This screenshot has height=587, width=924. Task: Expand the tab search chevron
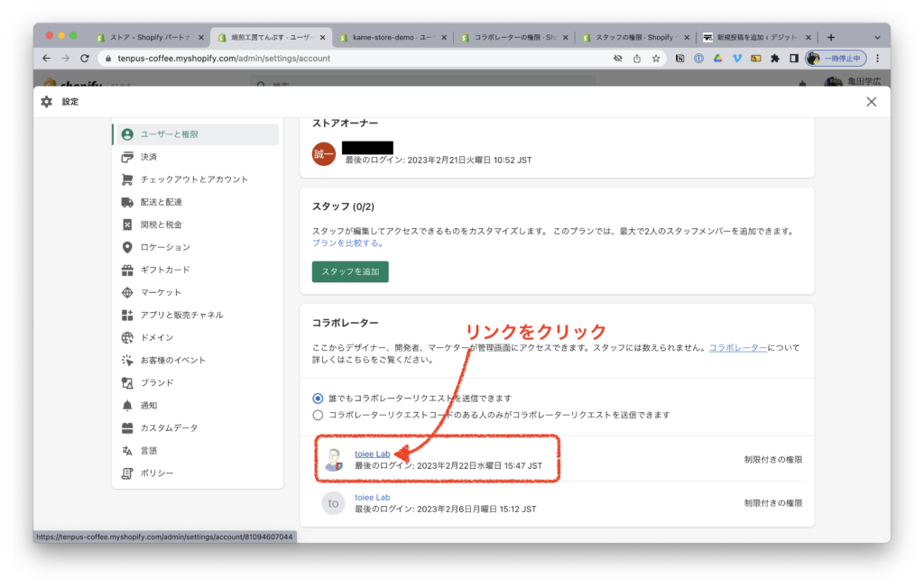tap(877, 38)
